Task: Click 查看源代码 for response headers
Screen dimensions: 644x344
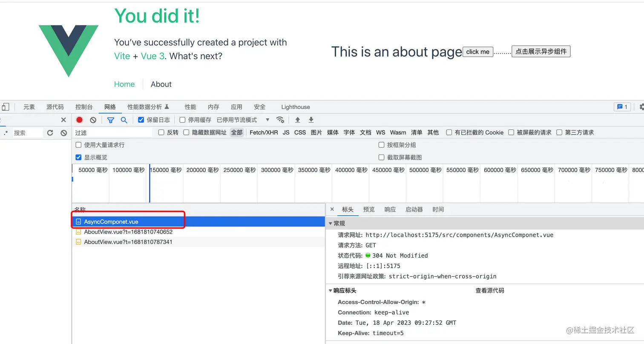Action: pyautogui.click(x=490, y=291)
